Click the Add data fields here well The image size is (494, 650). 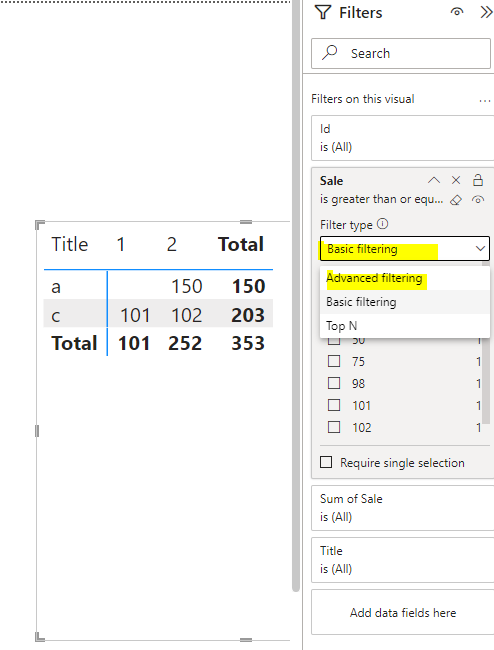tap(402, 612)
